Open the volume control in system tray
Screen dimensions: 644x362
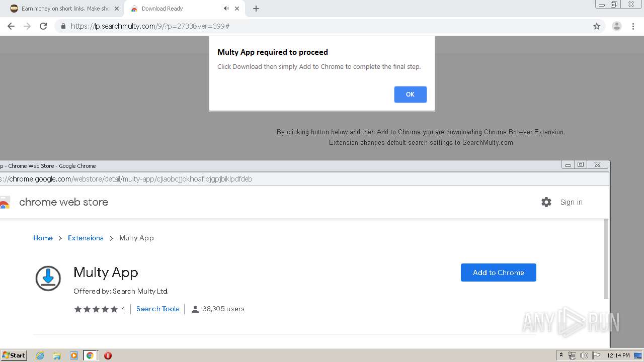click(x=584, y=355)
